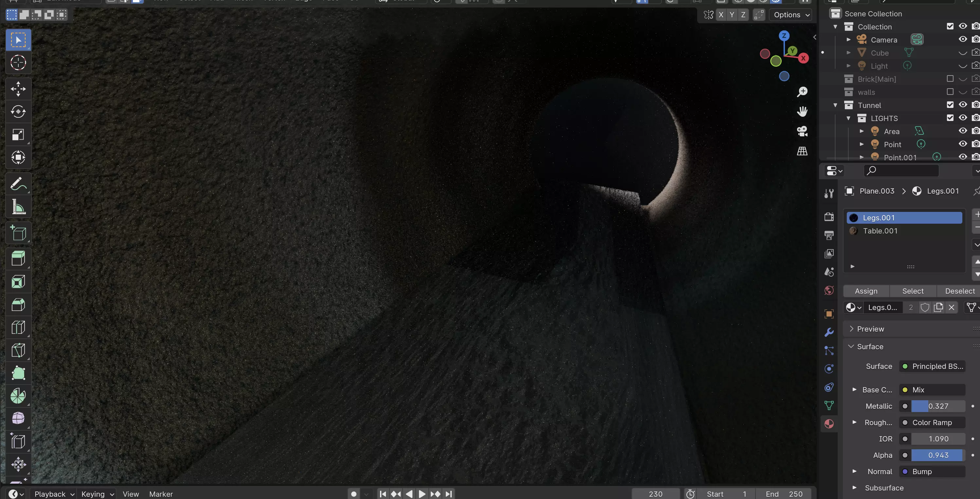Hide Point light in viewport
The width and height of the screenshot is (980, 499).
(x=963, y=144)
